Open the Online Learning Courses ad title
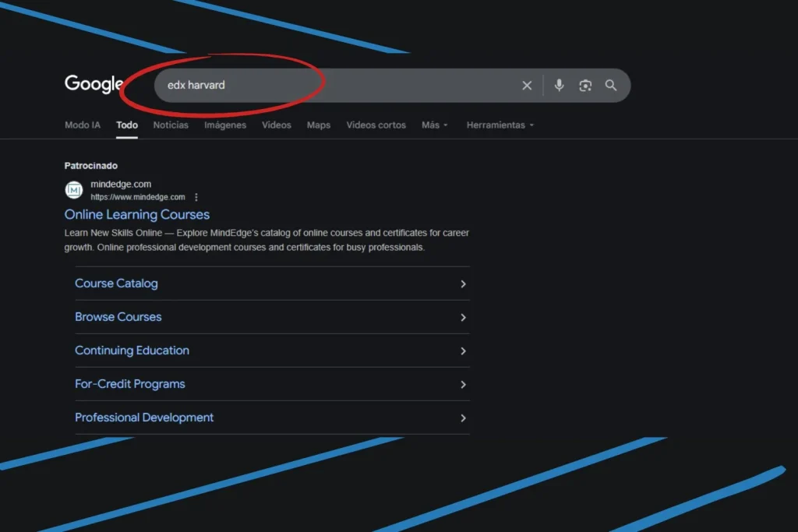This screenshot has width=798, height=532. pos(137,214)
